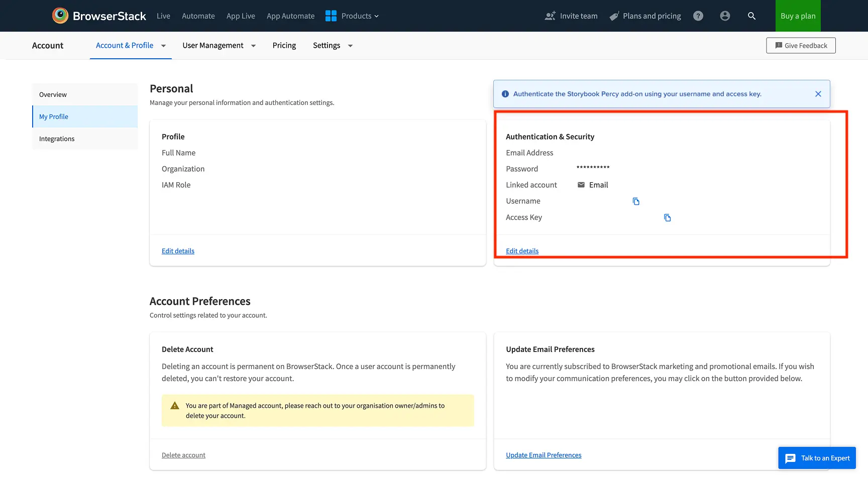Click the Give Feedback flag icon

tap(779, 45)
